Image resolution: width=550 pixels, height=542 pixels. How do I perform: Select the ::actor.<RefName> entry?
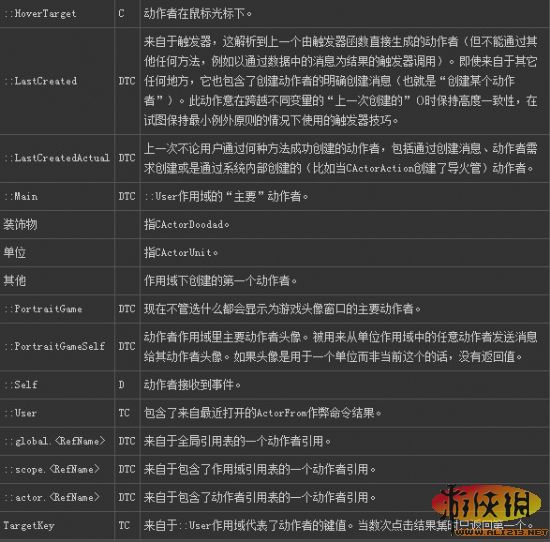(x=52, y=497)
